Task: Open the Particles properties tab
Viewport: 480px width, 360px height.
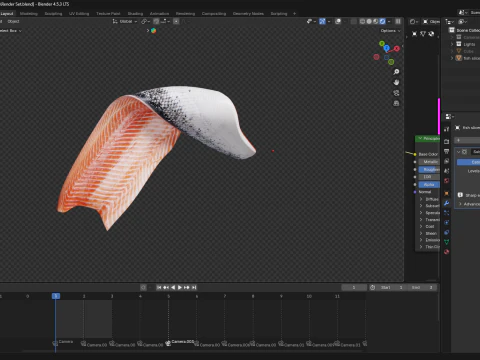Action: click(447, 213)
